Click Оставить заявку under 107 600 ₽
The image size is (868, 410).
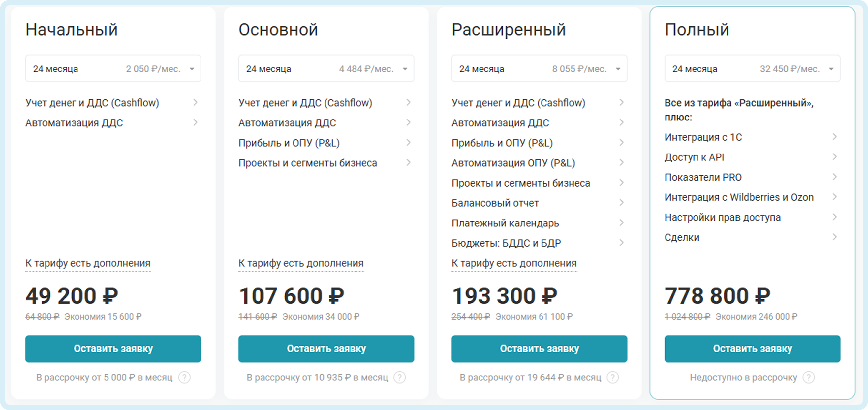(x=326, y=349)
